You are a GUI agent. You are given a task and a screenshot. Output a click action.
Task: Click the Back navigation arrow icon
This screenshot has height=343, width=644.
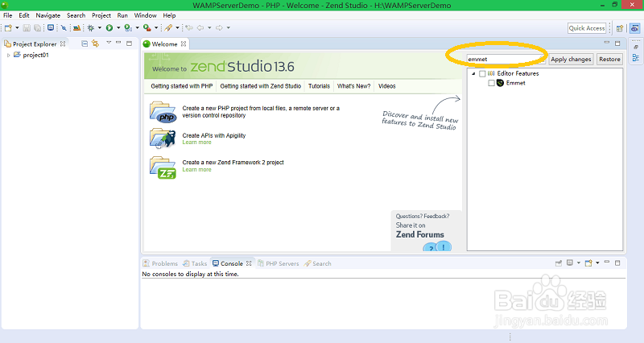coord(200,28)
